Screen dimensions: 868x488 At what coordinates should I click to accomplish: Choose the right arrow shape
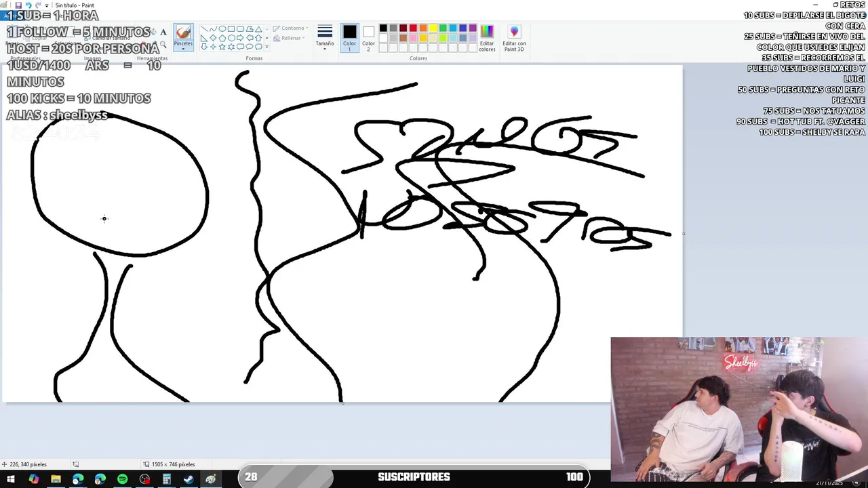coord(240,38)
